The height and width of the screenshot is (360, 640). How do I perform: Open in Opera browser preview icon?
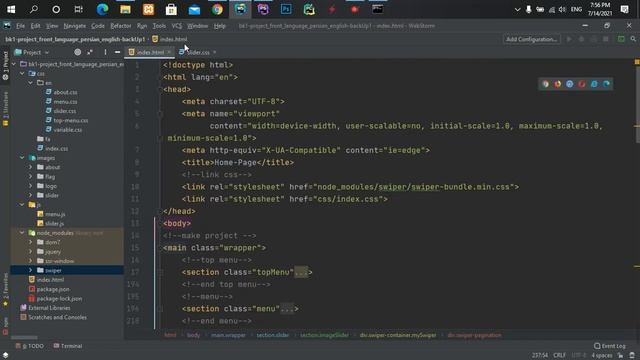point(582,84)
